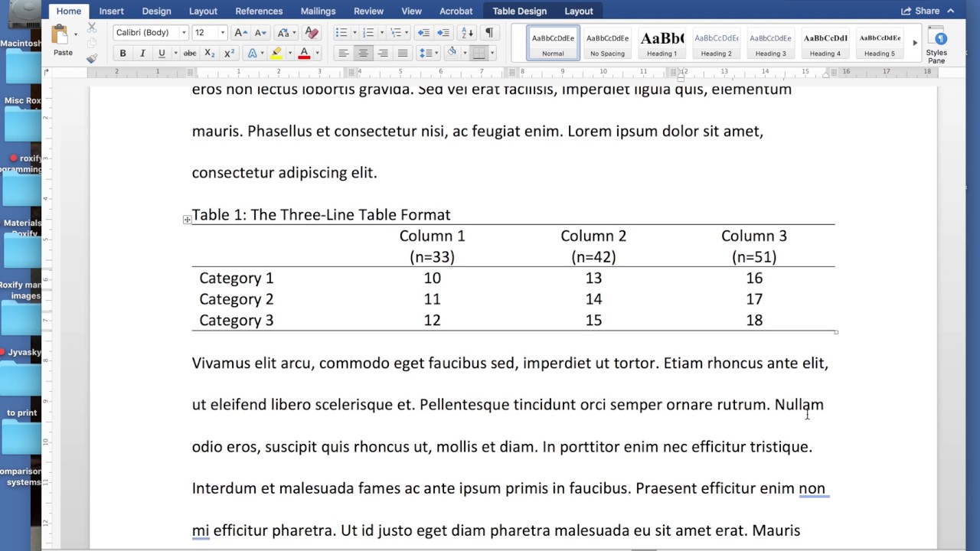This screenshot has width=980, height=551.
Task: Open the View tab
Action: [x=412, y=11]
